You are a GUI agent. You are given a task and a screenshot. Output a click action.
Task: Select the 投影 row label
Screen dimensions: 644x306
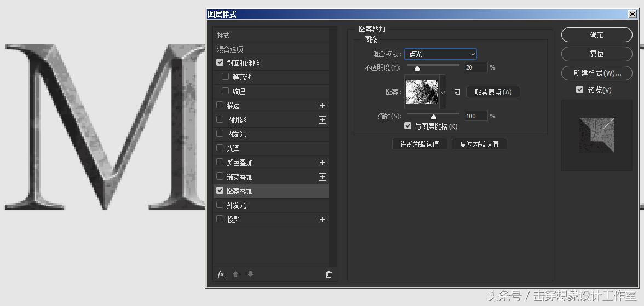click(x=233, y=220)
